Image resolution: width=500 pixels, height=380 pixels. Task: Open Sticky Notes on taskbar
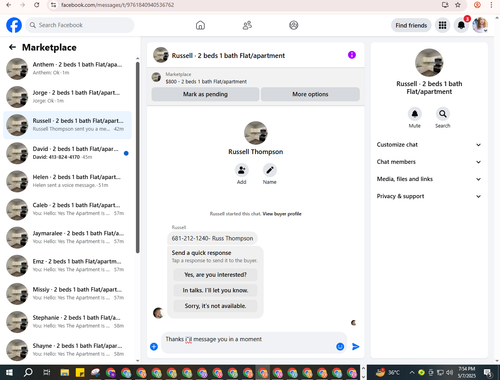pyautogui.click(x=80, y=372)
